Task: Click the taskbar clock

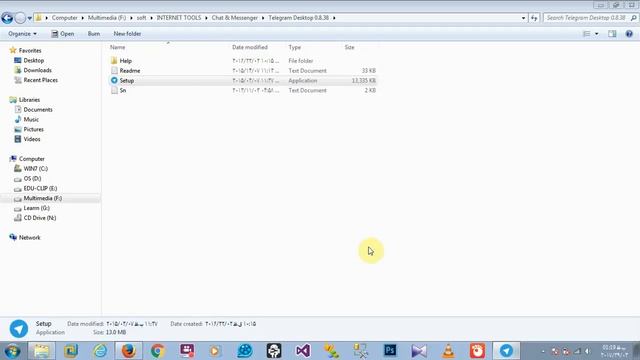Action: pyautogui.click(x=614, y=351)
